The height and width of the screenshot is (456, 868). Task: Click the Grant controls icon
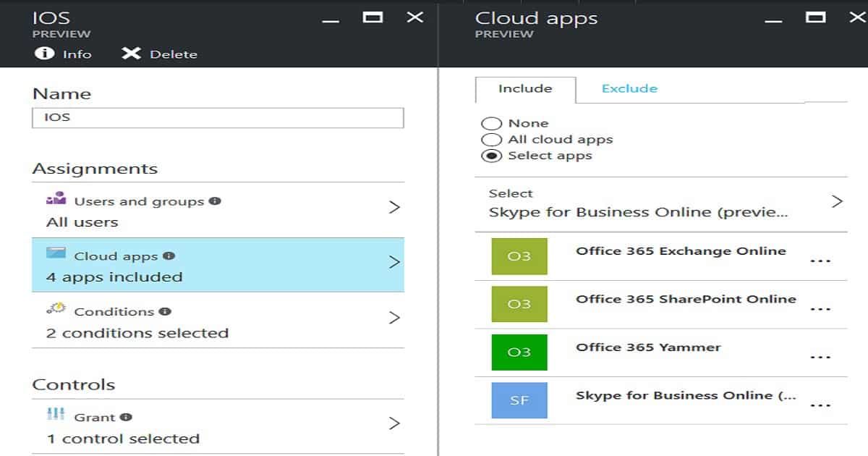tap(56, 414)
